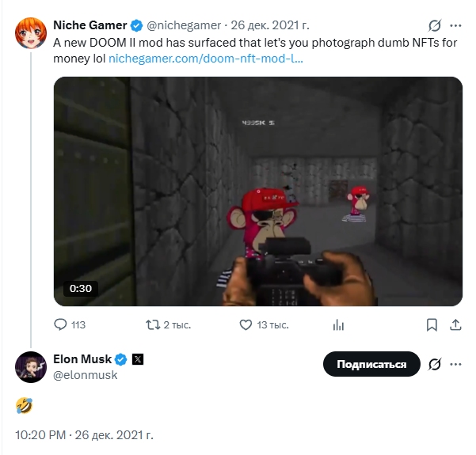Viewport: 476px width, 455px height.
Task: Click Niche Gamer's profile avatar
Action: tap(31, 32)
